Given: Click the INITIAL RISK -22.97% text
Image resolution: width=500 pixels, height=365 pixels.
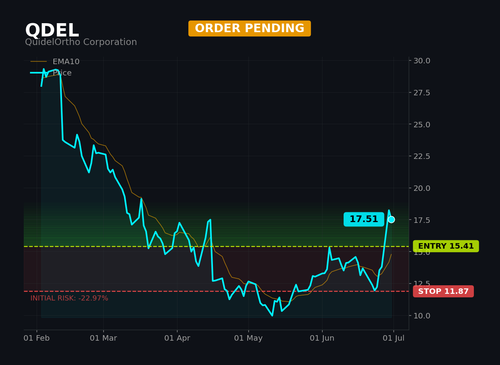Looking at the screenshot, I should click(69, 298).
